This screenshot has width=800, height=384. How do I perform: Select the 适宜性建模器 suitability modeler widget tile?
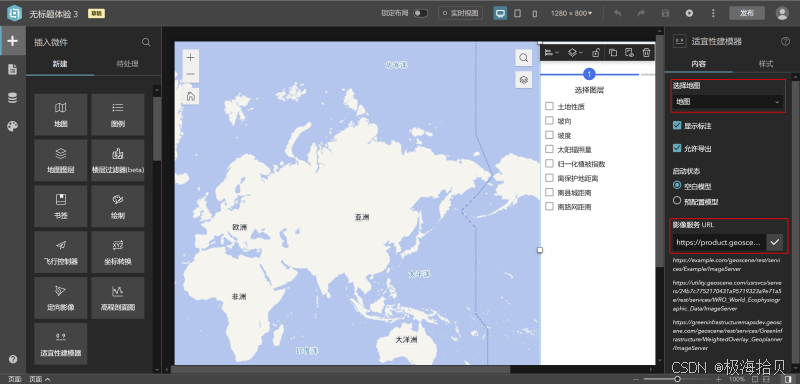point(61,344)
